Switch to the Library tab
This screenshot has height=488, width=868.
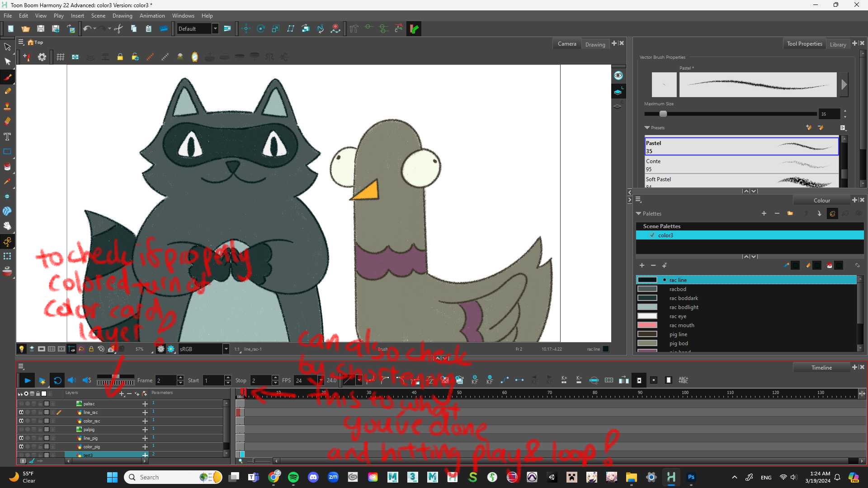click(838, 44)
